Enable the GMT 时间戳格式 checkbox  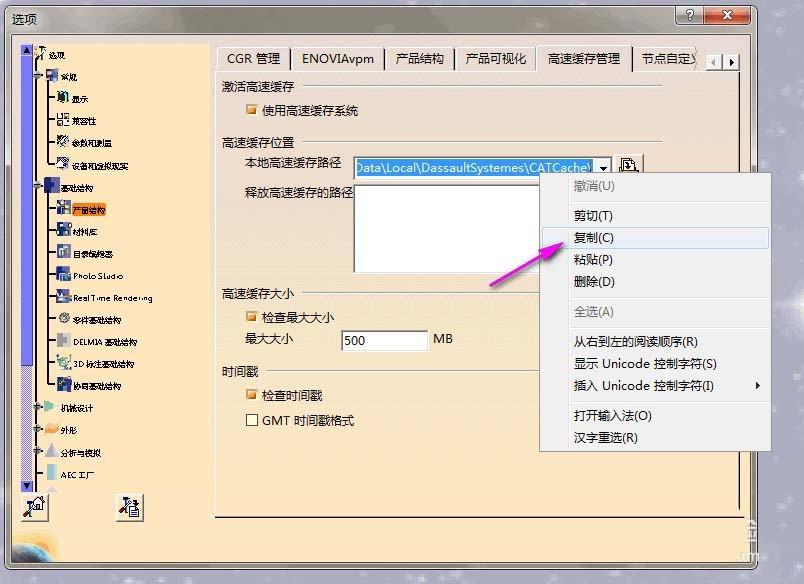(x=250, y=420)
